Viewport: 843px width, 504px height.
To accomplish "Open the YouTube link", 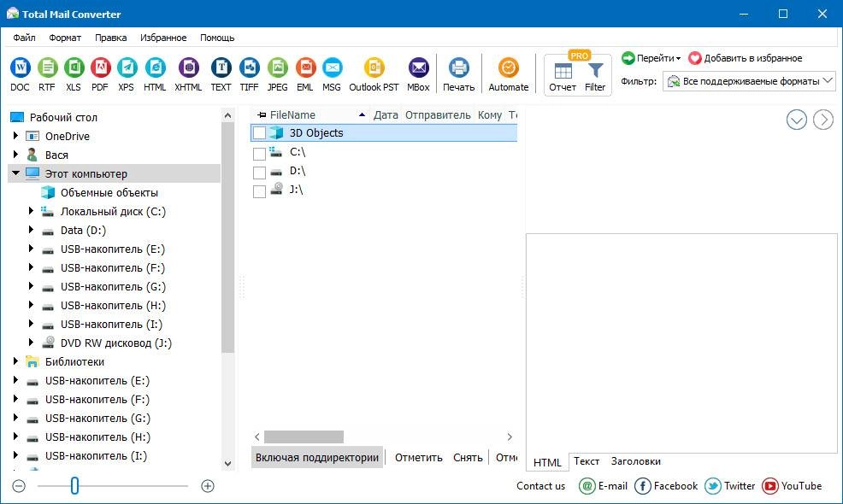I will coord(792,486).
